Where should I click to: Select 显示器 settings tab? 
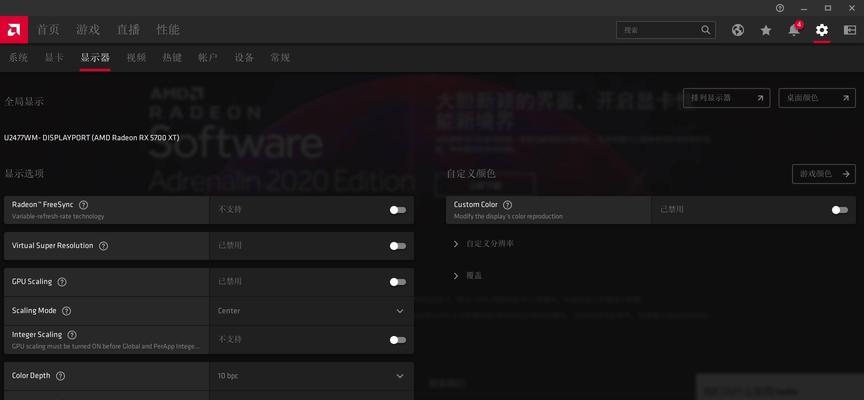(x=95, y=57)
